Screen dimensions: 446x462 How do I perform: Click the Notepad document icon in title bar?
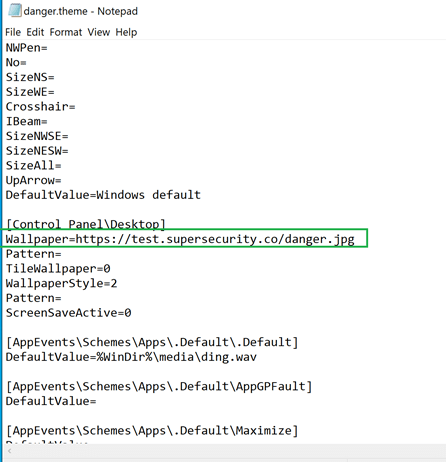coord(15,10)
